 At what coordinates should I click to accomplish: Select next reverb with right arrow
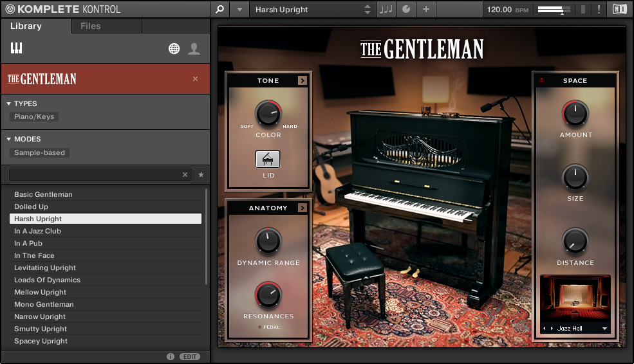552,329
